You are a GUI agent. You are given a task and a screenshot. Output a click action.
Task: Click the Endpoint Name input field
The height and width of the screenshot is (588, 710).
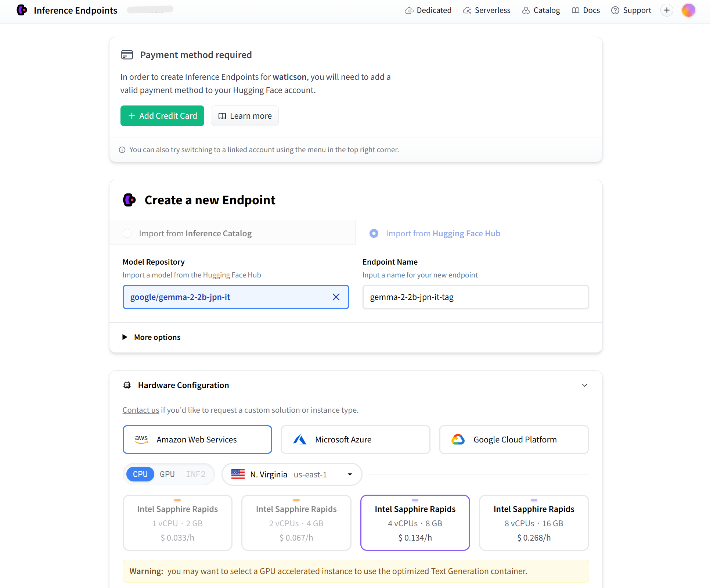pos(475,297)
